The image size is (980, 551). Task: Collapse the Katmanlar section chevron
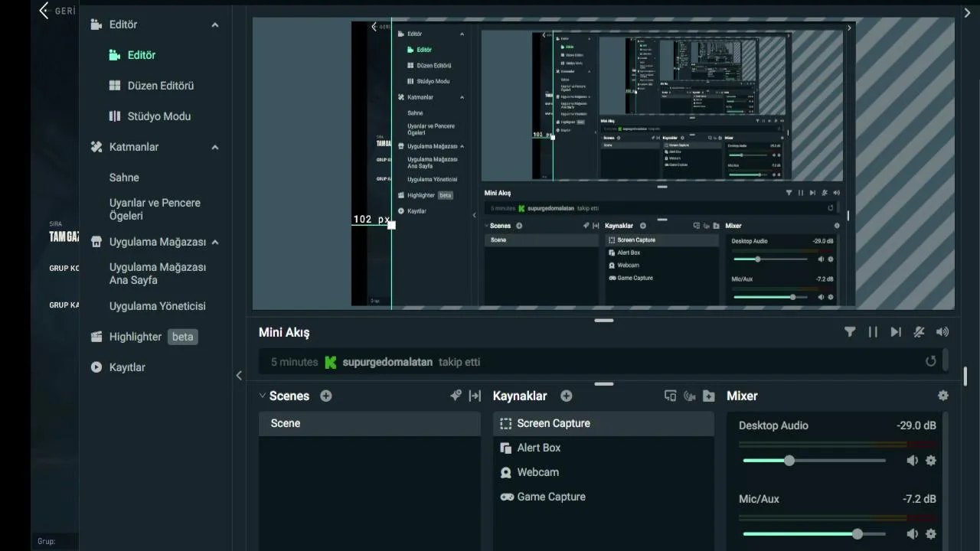[x=215, y=147]
